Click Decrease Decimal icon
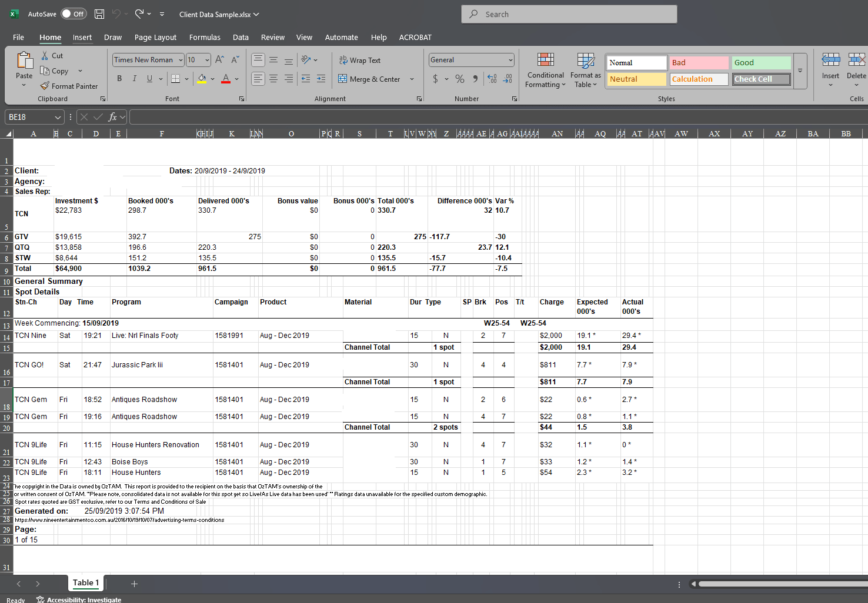Screen dimensions: 868x603 click(508, 79)
